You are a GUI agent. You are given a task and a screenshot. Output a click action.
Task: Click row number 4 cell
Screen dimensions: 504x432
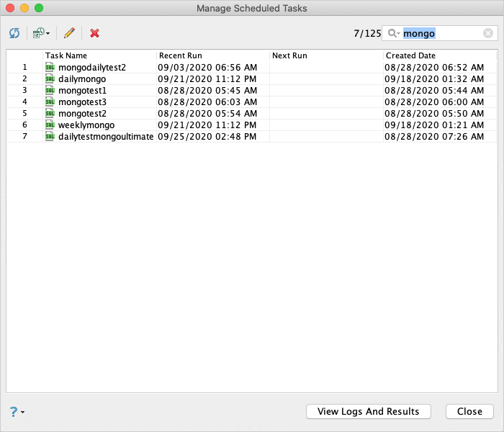point(24,102)
